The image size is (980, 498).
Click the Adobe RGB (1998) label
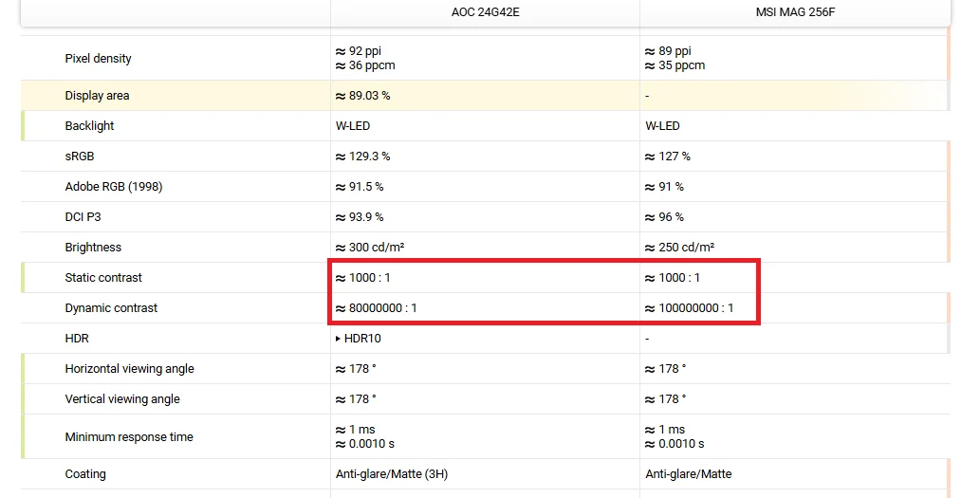coord(114,187)
